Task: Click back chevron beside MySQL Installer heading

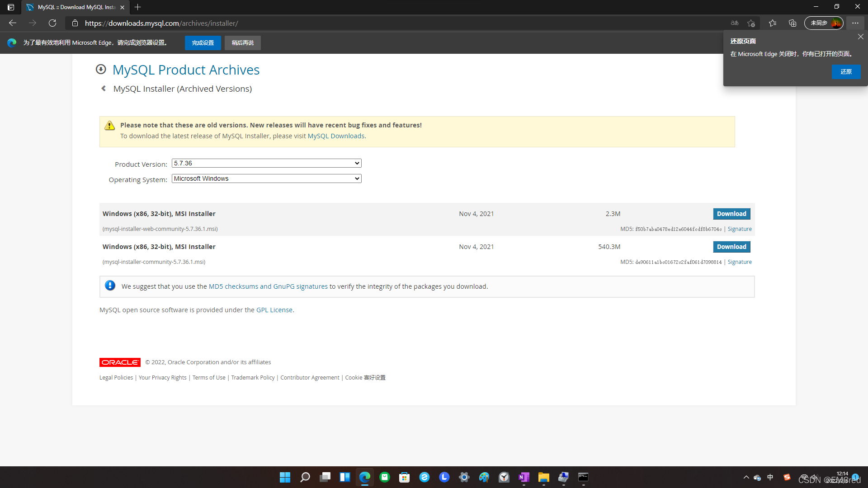Action: coord(104,89)
